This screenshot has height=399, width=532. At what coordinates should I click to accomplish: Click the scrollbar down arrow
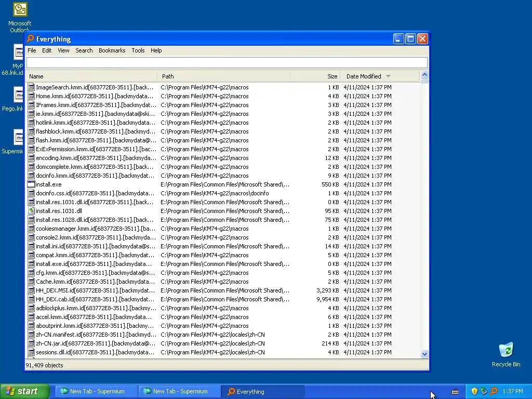tap(424, 354)
